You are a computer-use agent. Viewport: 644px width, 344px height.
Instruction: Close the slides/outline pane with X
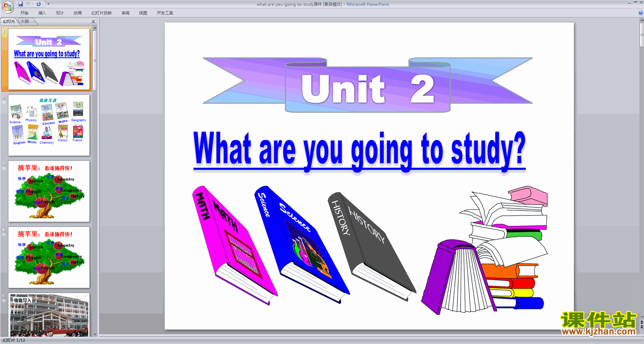(94, 21)
